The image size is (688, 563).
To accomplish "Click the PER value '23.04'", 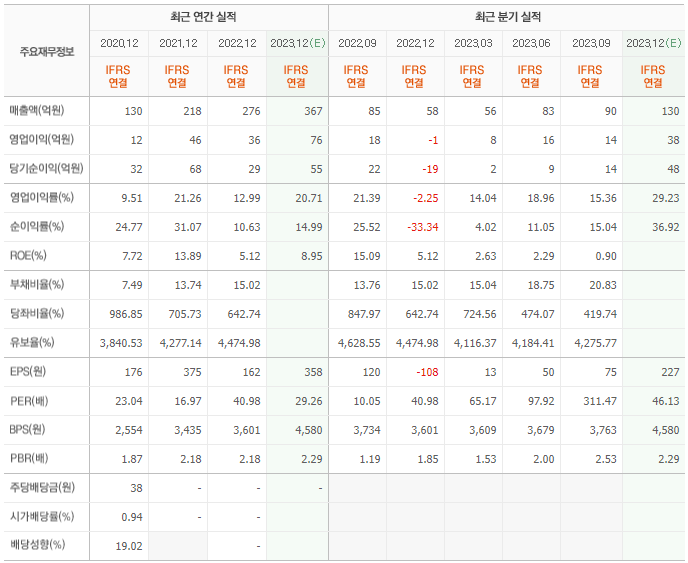I will click(129, 402).
